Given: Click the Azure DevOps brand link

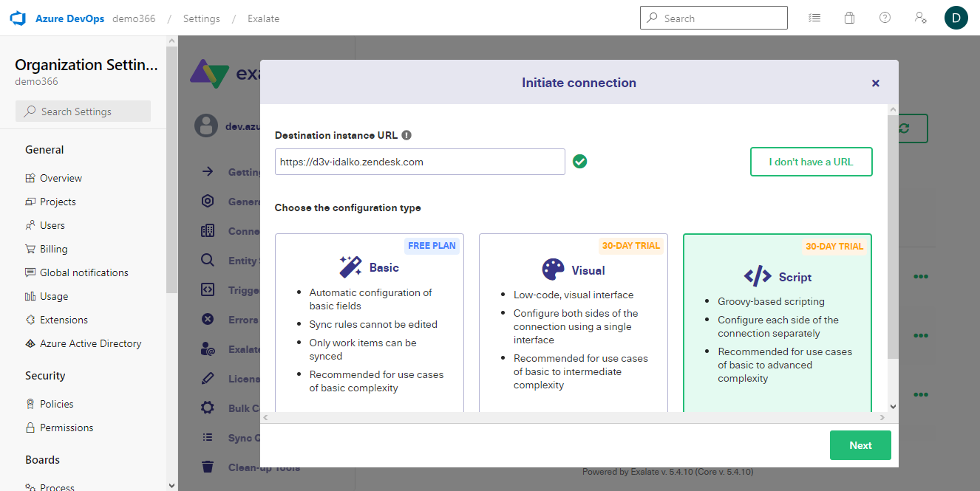Looking at the screenshot, I should (x=69, y=18).
